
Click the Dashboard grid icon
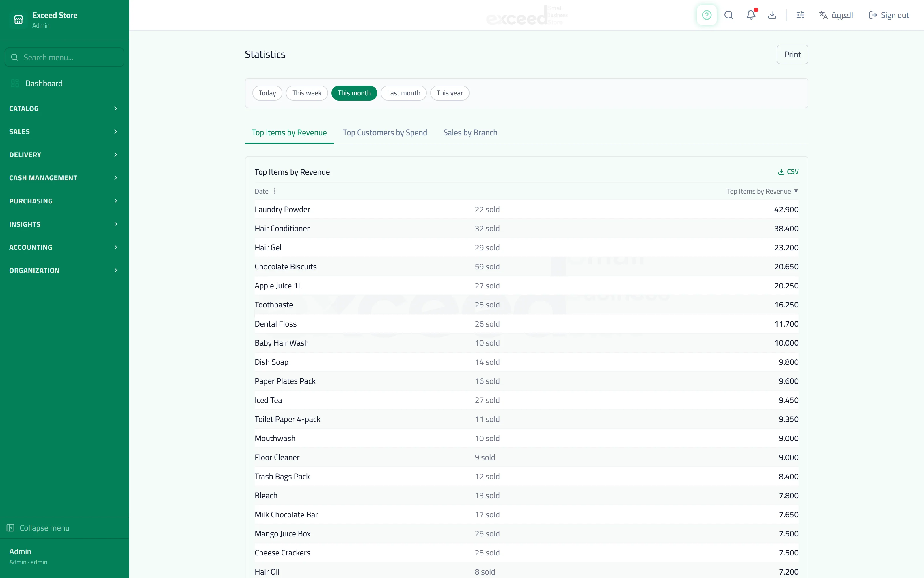click(x=15, y=83)
